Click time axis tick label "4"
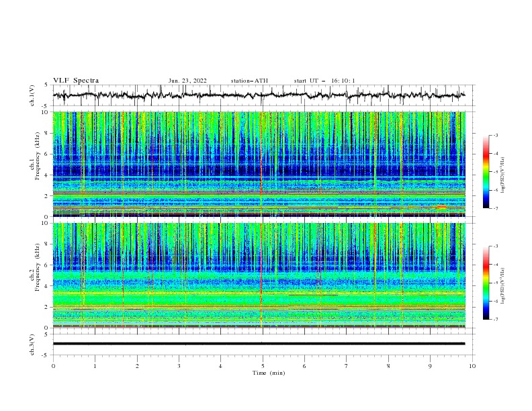 (220, 366)
